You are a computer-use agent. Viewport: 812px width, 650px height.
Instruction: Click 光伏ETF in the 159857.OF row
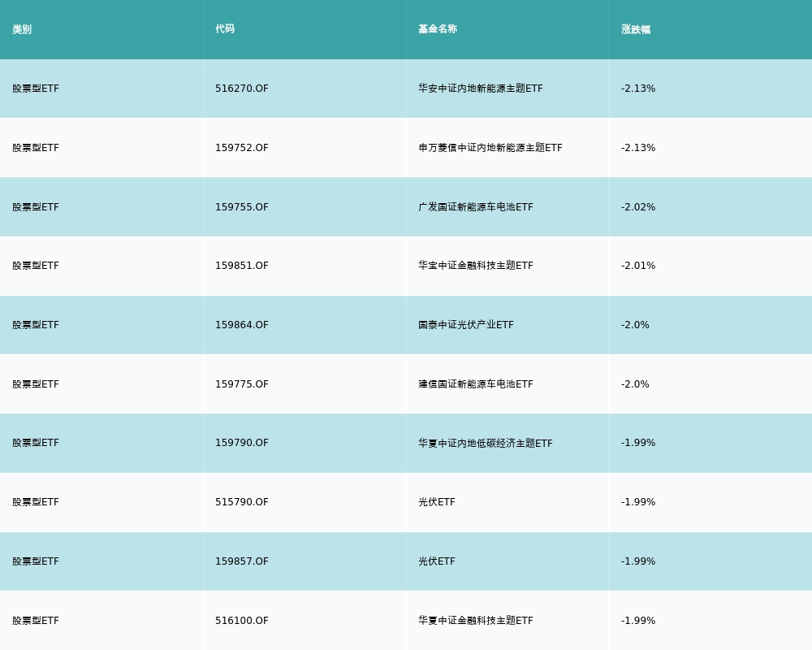click(x=437, y=561)
